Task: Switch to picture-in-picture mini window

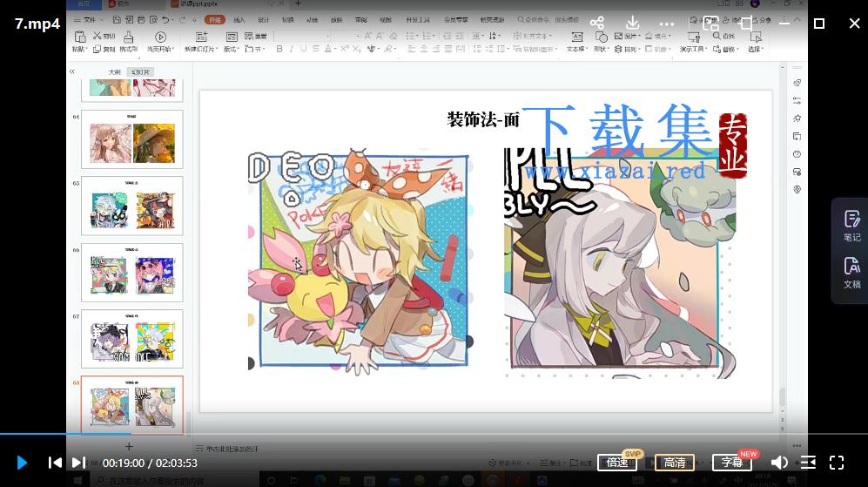Action: coord(710,23)
